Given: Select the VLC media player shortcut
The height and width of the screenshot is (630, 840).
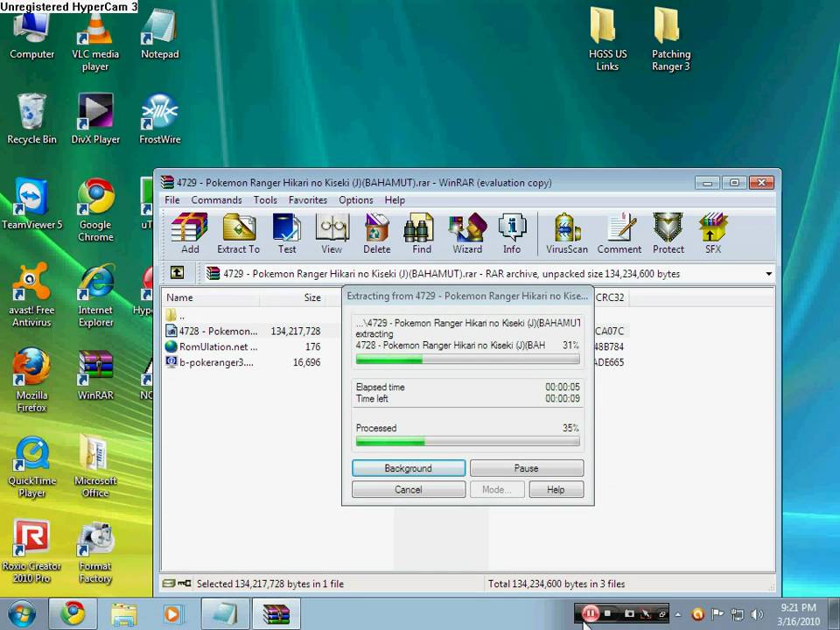Looking at the screenshot, I should (x=95, y=42).
